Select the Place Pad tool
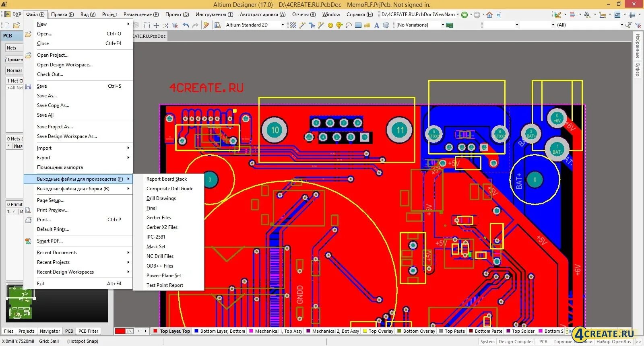644x346 pixels. coord(330,25)
